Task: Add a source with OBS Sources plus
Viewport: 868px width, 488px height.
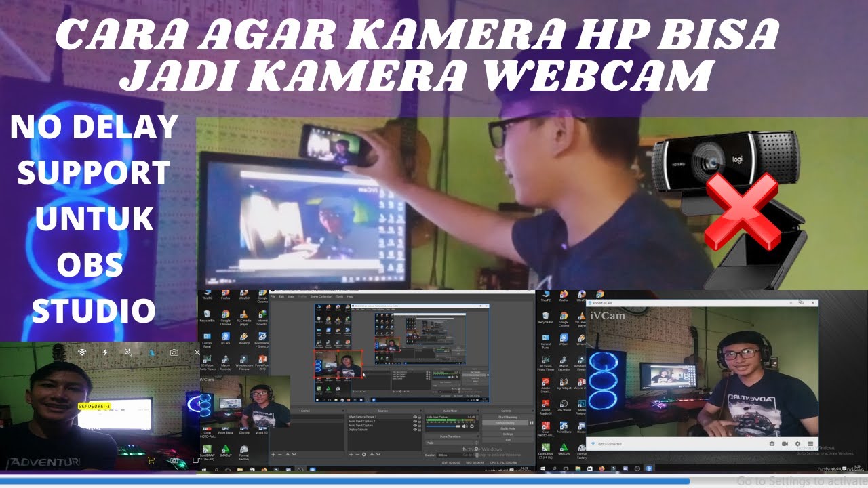Action: 351,454
